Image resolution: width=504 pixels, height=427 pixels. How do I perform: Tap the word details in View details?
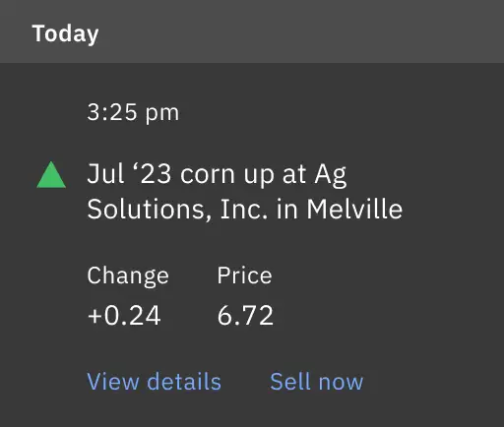tap(184, 382)
